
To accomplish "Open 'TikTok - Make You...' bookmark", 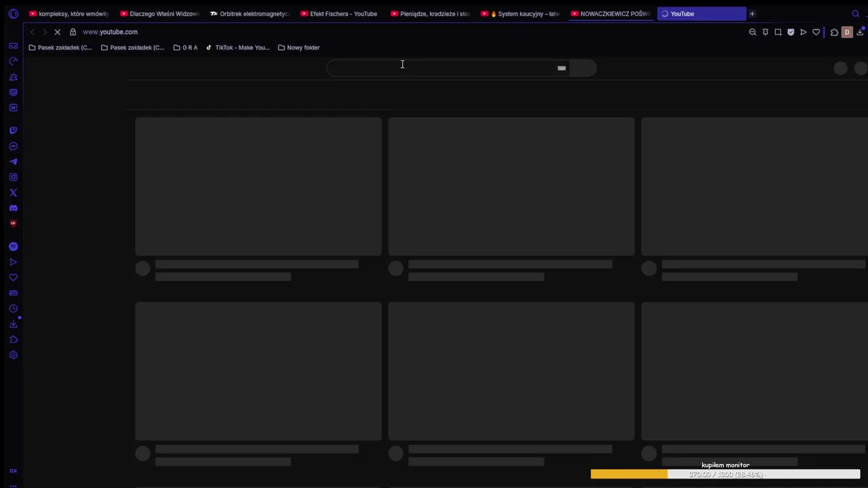I will tap(238, 47).
